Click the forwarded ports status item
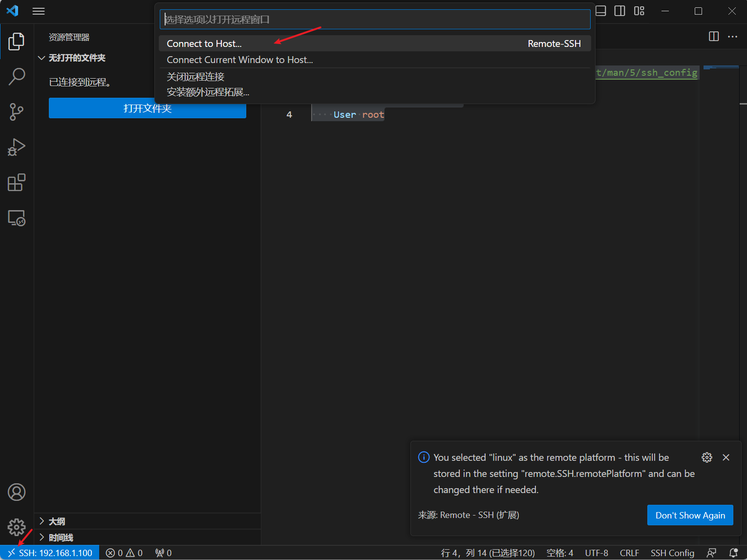This screenshot has width=747, height=560. (164, 553)
